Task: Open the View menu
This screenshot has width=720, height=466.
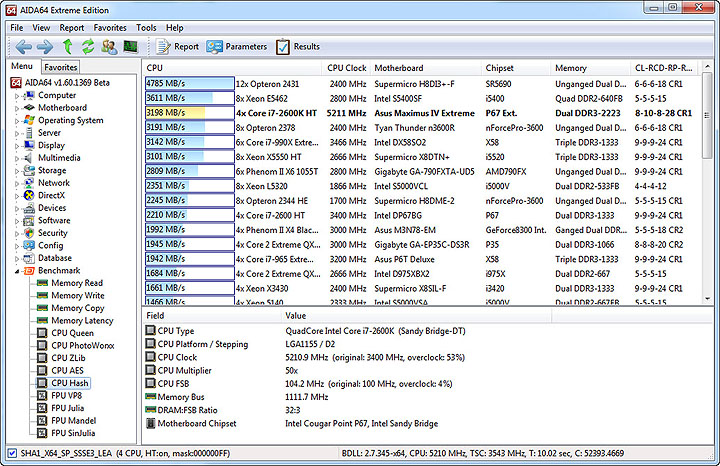Action: (x=41, y=28)
